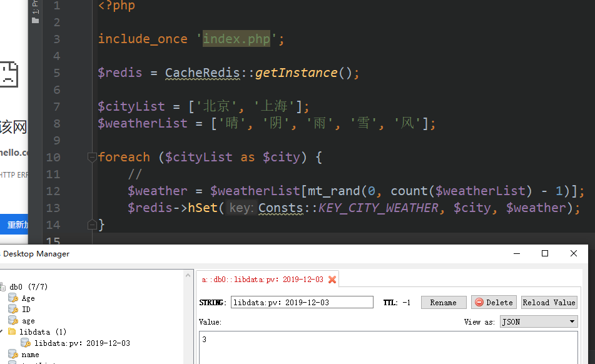Image resolution: width=595 pixels, height=364 pixels.
Task: Open the Project folder icon in IDE sidebar
Action: [35, 21]
